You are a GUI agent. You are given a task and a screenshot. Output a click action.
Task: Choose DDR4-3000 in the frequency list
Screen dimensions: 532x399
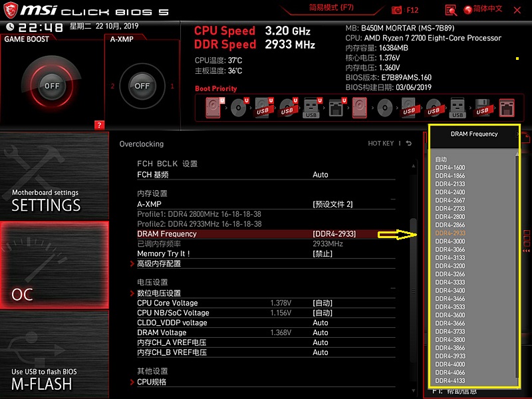click(450, 241)
